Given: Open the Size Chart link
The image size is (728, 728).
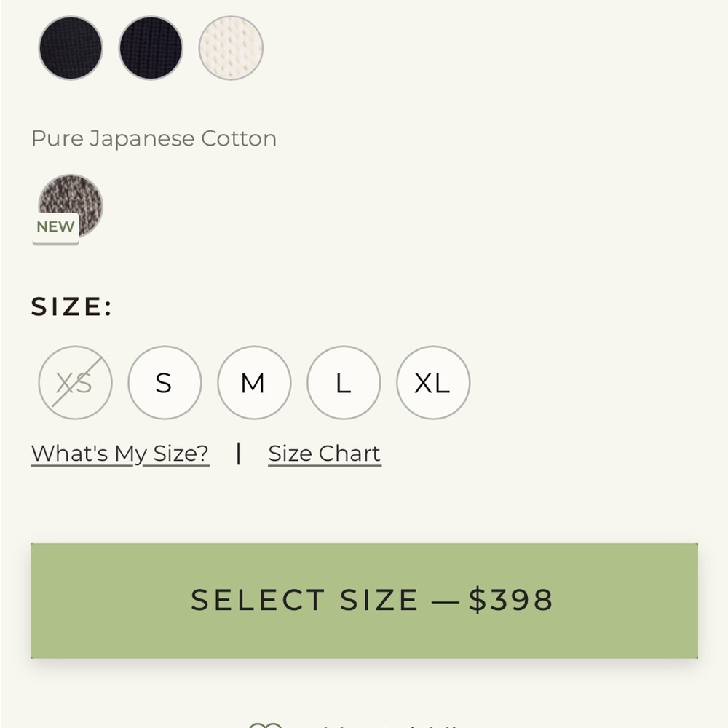Looking at the screenshot, I should tap(325, 454).
